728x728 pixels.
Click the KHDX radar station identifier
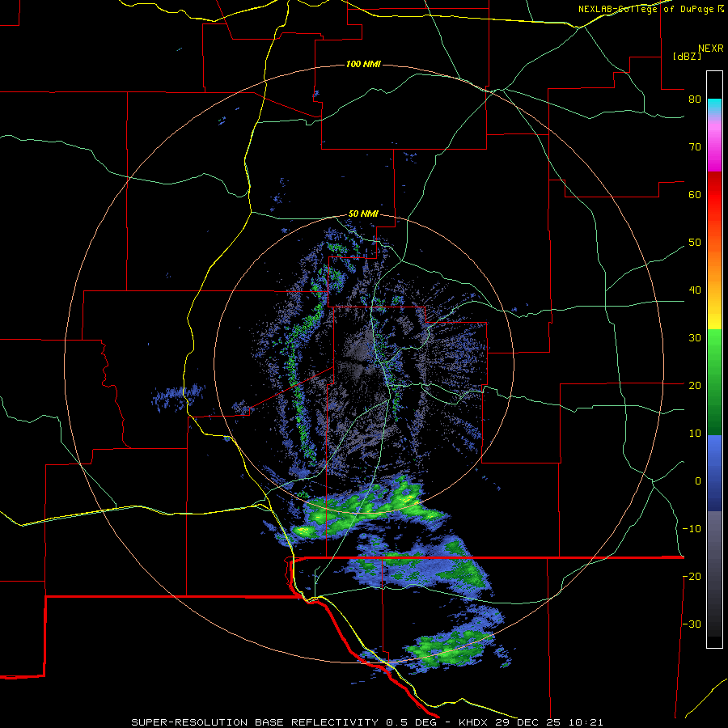pyautogui.click(x=476, y=722)
